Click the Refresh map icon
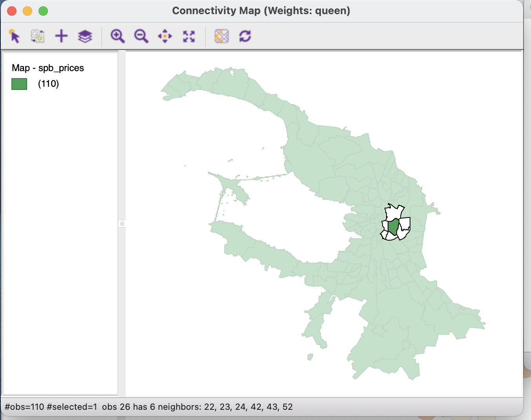Image resolution: width=531 pixels, height=420 pixels. [x=245, y=36]
